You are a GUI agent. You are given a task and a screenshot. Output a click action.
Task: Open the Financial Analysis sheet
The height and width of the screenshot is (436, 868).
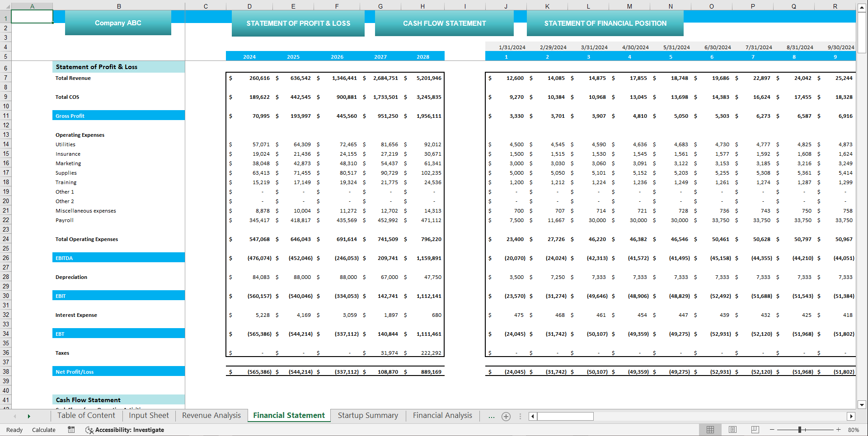(x=442, y=415)
